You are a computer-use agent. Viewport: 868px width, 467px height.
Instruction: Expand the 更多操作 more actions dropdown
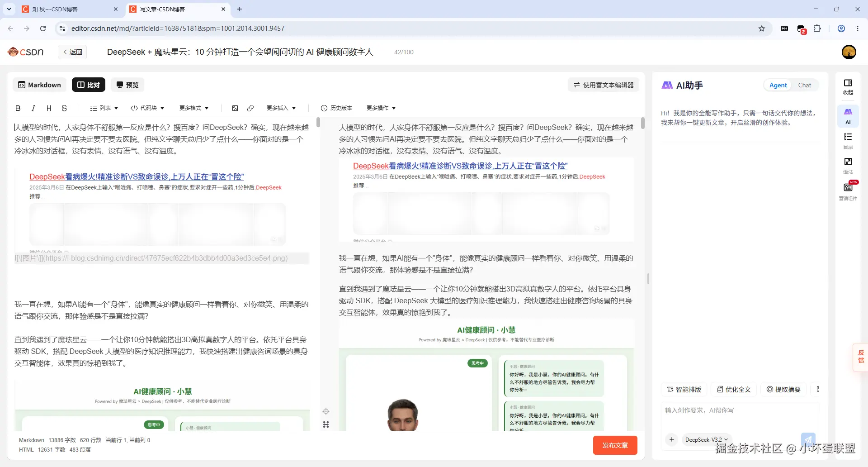(x=381, y=108)
